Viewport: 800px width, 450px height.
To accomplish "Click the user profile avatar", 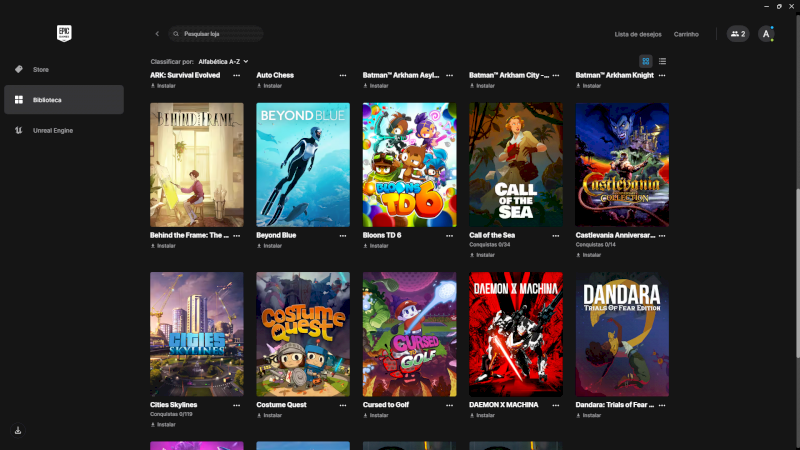I will click(x=766, y=34).
